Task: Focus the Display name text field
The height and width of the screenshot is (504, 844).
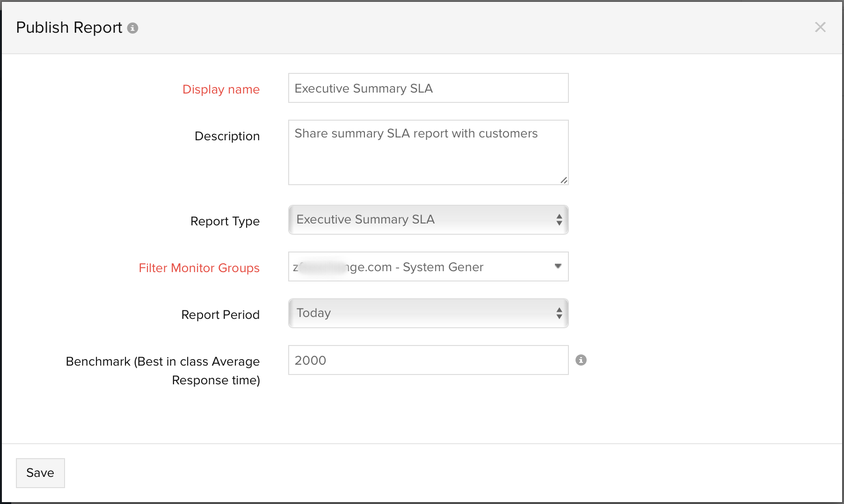Action: tap(428, 88)
